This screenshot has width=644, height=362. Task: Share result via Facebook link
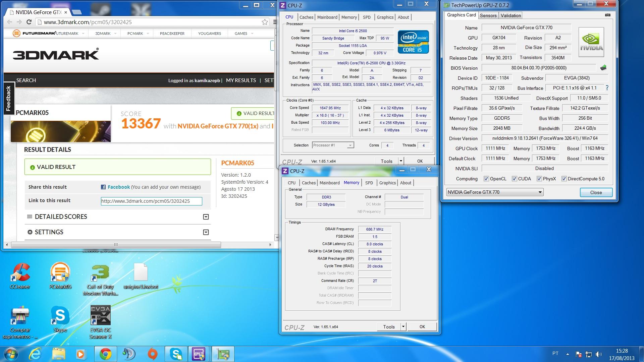point(118,187)
